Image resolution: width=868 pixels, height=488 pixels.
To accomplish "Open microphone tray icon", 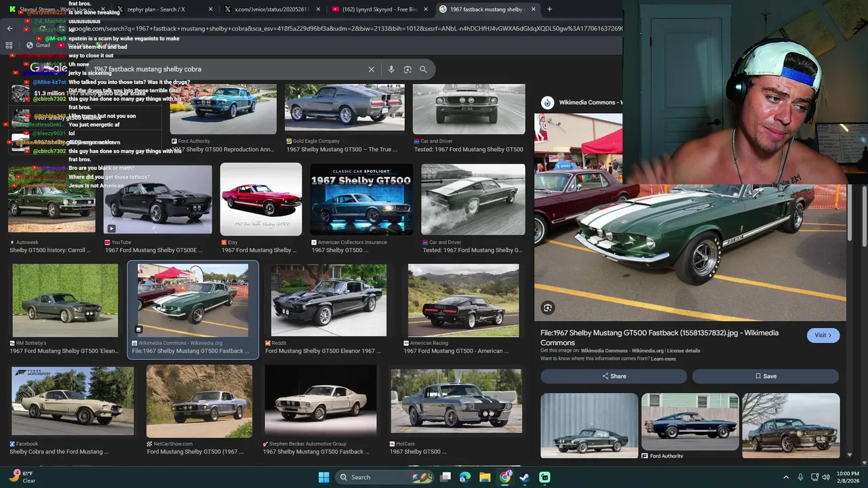I will pyautogui.click(x=801, y=477).
